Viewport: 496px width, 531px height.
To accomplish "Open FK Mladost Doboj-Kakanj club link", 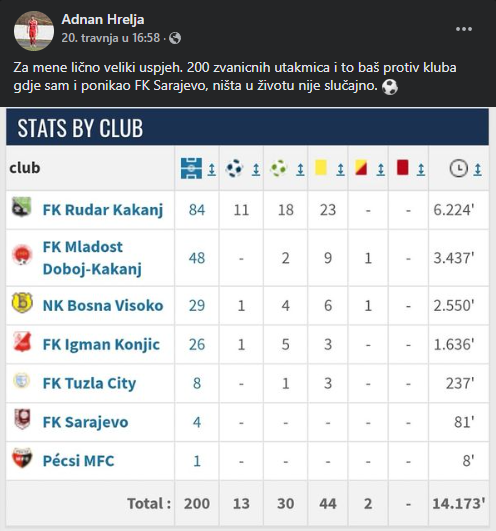I will tap(92, 258).
